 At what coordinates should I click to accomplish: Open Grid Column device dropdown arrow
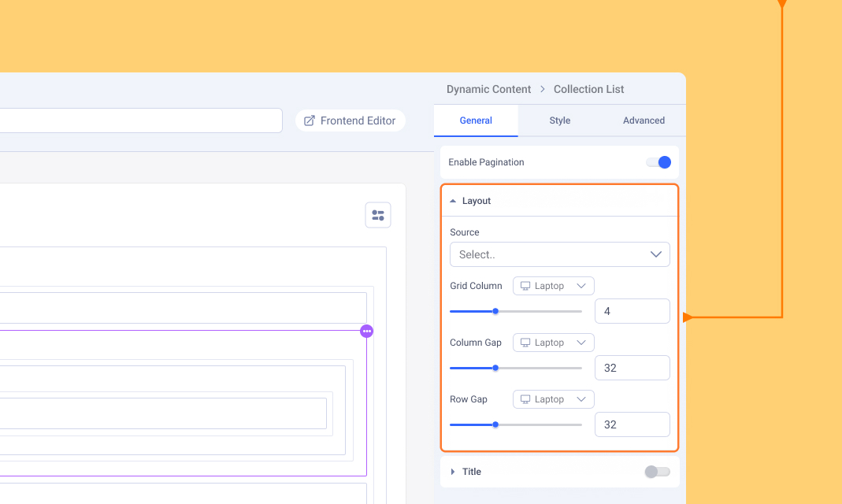pyautogui.click(x=581, y=286)
